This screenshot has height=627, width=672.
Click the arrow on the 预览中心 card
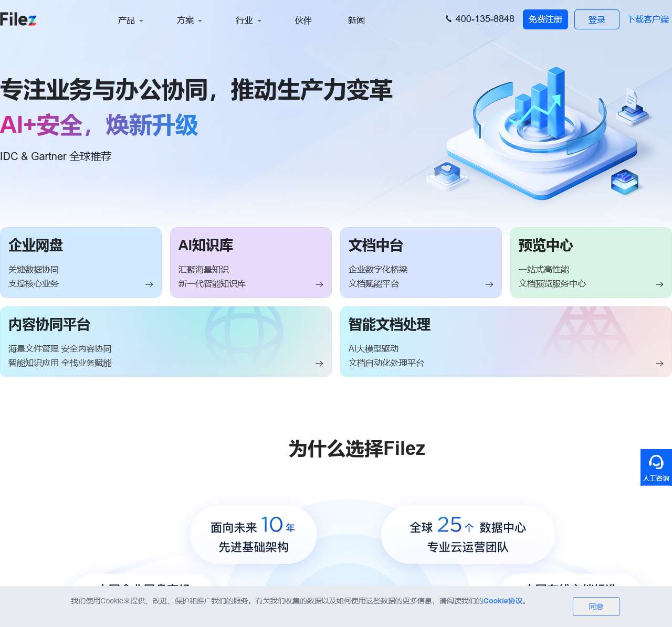pyautogui.click(x=659, y=284)
